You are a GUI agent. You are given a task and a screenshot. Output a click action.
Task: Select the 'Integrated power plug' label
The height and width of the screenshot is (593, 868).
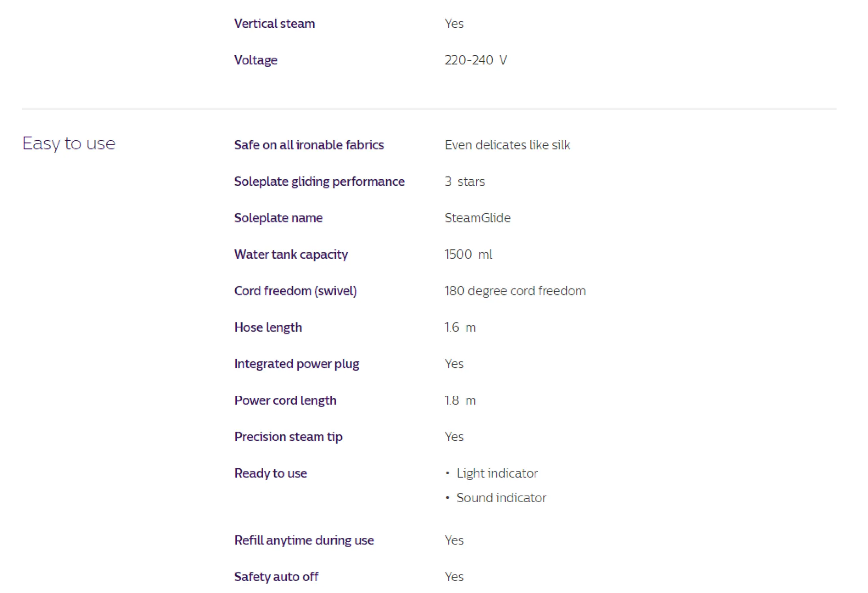297,364
